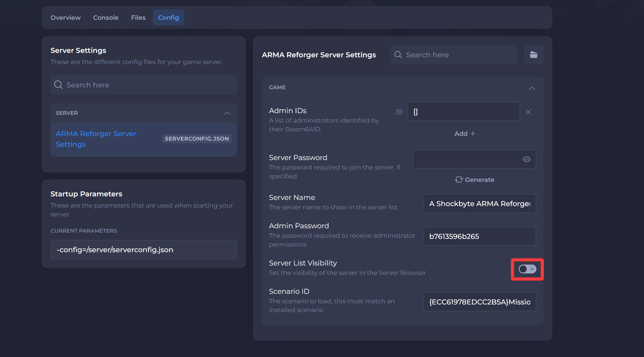The image size is (644, 357).
Task: Click the Startup Parameters heading
Action: 86,194
